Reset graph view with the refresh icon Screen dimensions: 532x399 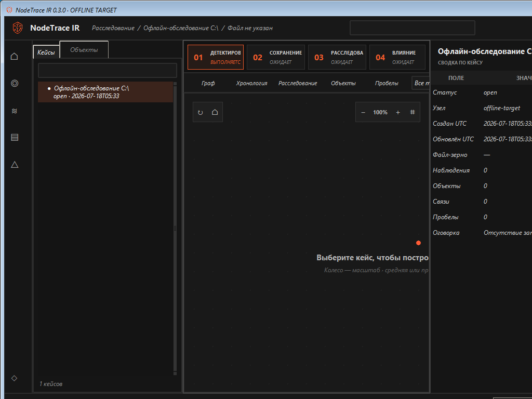[201, 112]
